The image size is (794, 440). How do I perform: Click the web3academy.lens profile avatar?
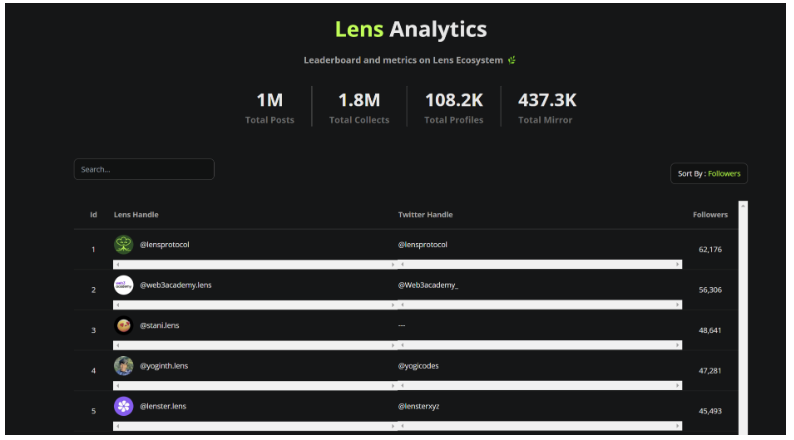pyautogui.click(x=124, y=285)
